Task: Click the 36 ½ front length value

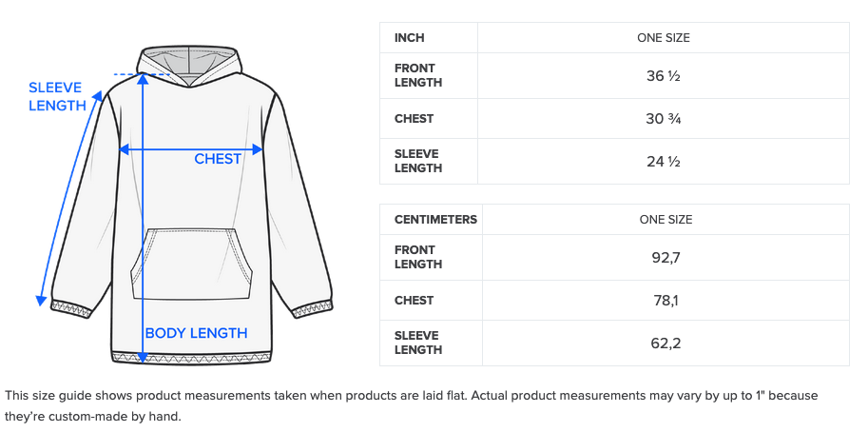Action: pyautogui.click(x=663, y=76)
